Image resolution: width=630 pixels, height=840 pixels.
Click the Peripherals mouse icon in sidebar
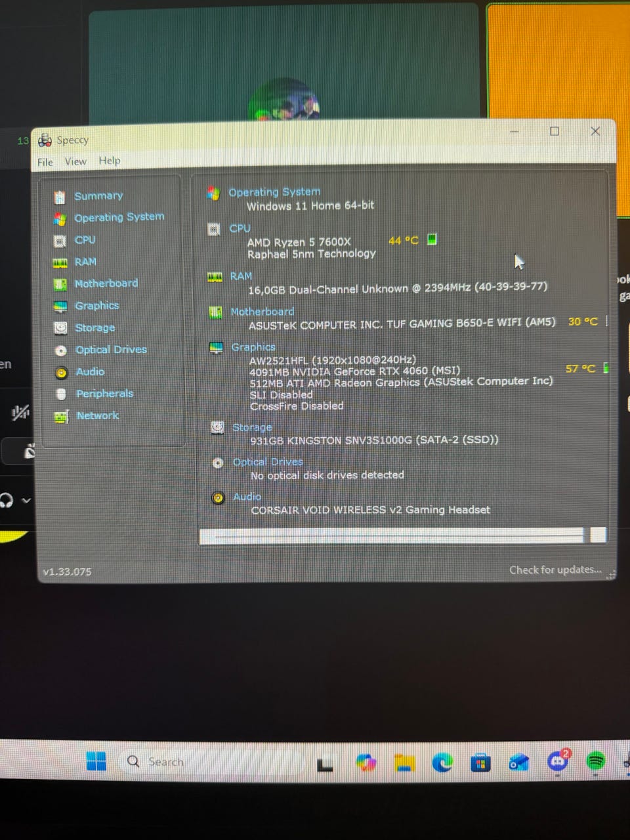tap(61, 394)
